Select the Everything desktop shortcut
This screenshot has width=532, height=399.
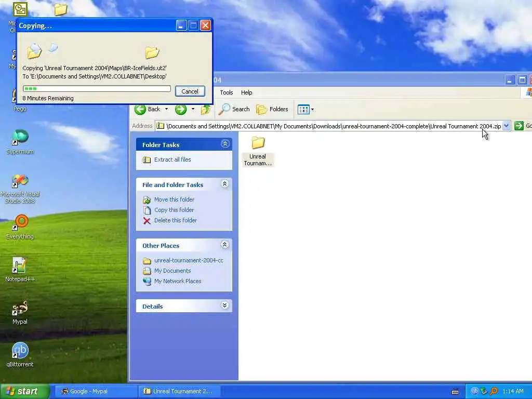[x=20, y=227]
